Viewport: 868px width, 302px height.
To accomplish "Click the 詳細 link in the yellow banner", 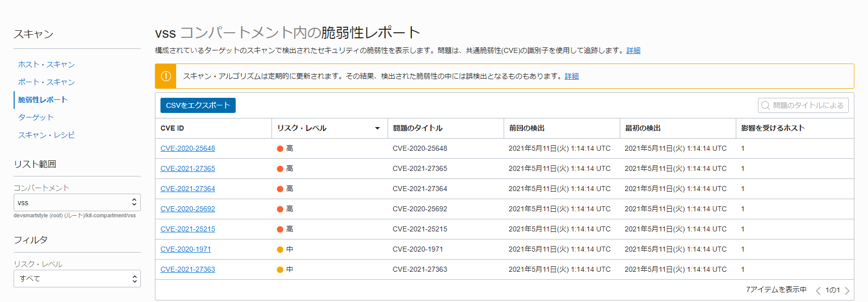I will [572, 76].
